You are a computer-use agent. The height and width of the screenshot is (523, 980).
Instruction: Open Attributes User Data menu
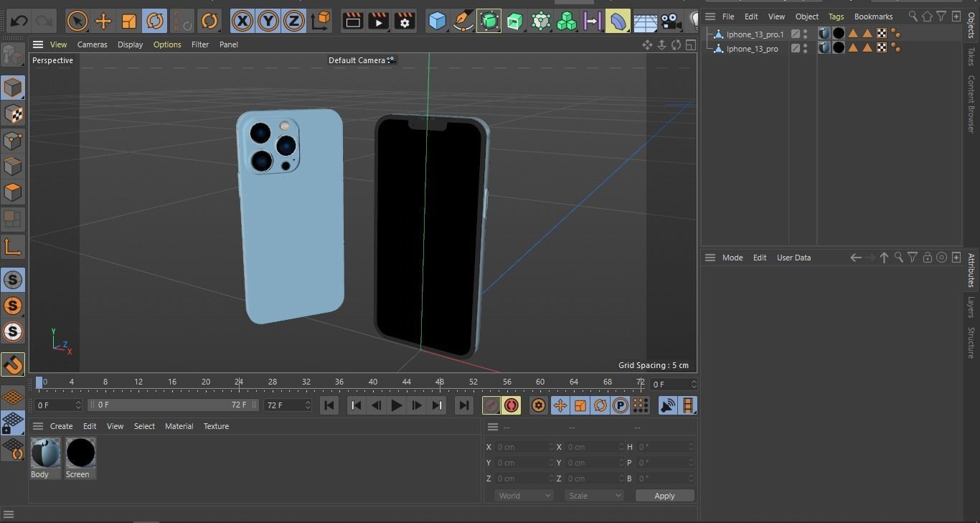793,258
